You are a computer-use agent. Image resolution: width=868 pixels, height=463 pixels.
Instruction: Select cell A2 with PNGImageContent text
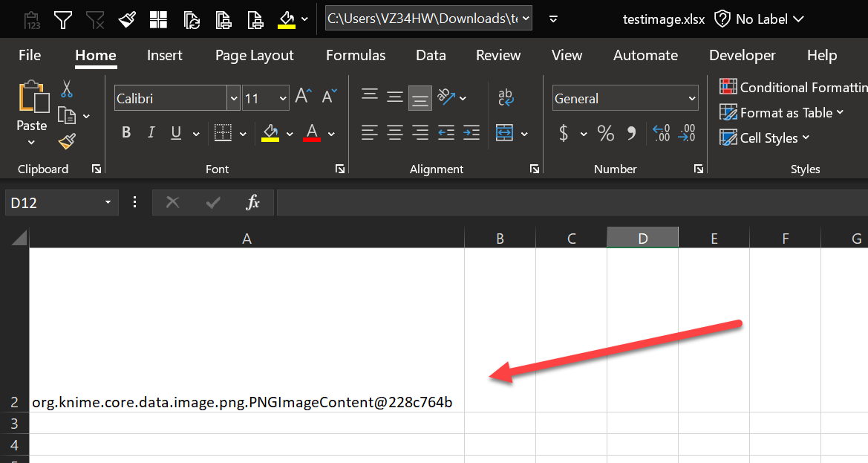coord(247,402)
